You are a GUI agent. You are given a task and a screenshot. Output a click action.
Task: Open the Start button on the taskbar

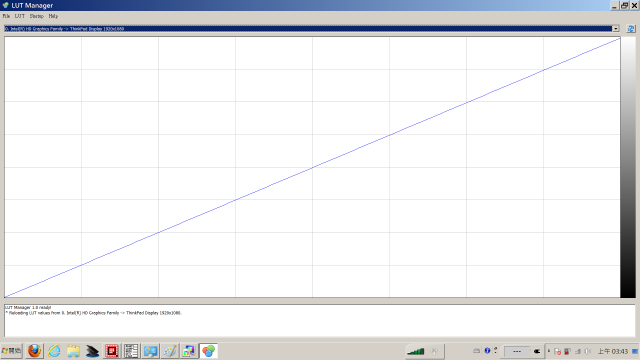point(11,351)
